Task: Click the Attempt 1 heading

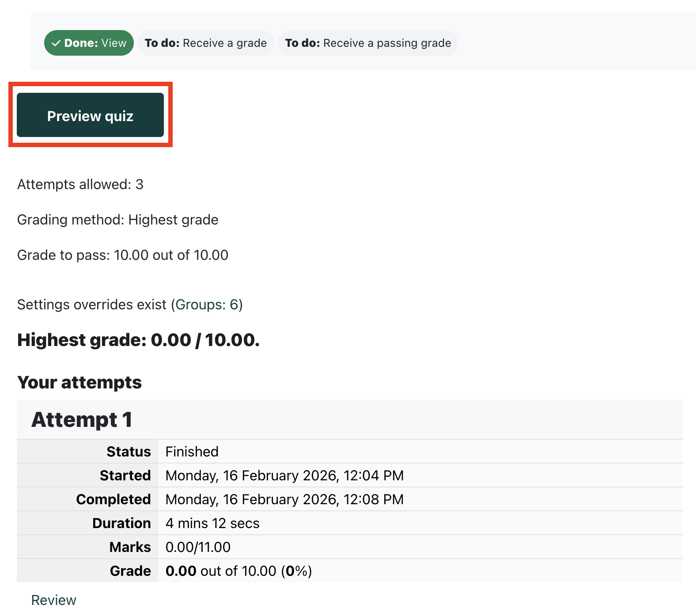Action: tap(82, 419)
